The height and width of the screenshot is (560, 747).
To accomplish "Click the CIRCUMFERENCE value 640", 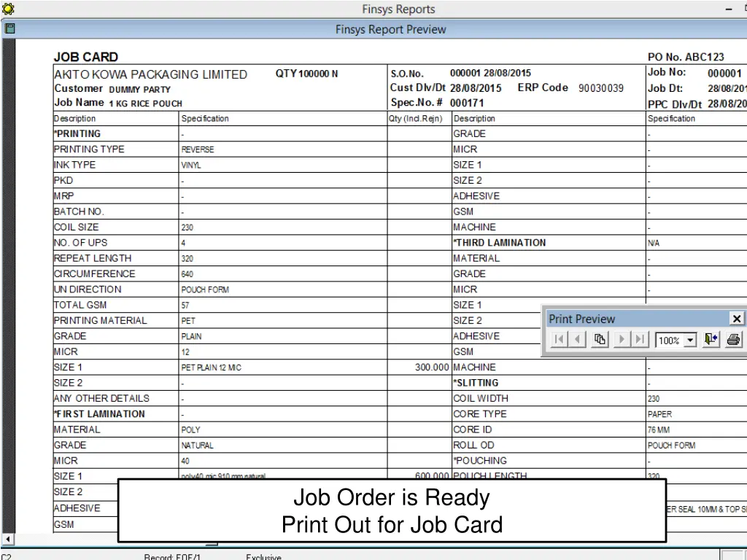I will click(x=187, y=274).
